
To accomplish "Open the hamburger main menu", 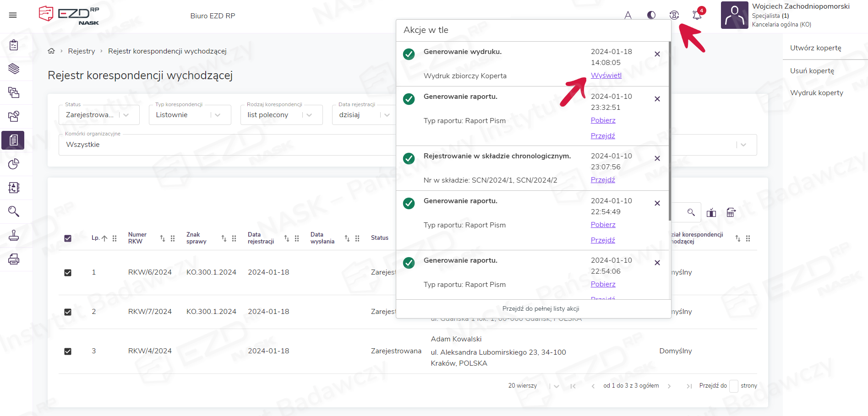I will coord(13,15).
